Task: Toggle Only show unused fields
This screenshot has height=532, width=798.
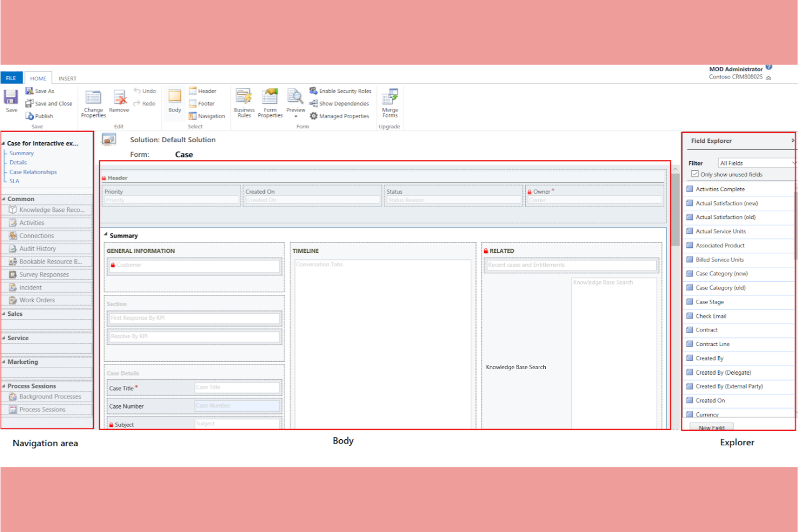Action: click(696, 174)
